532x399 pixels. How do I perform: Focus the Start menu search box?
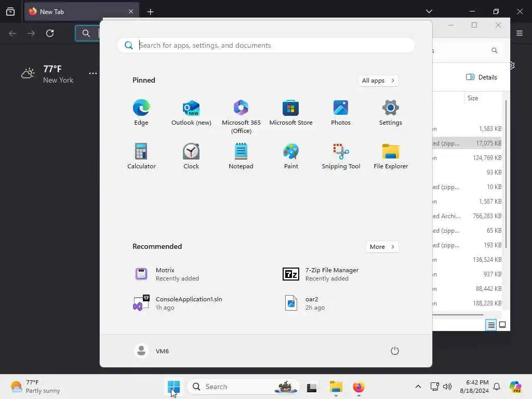(x=265, y=45)
